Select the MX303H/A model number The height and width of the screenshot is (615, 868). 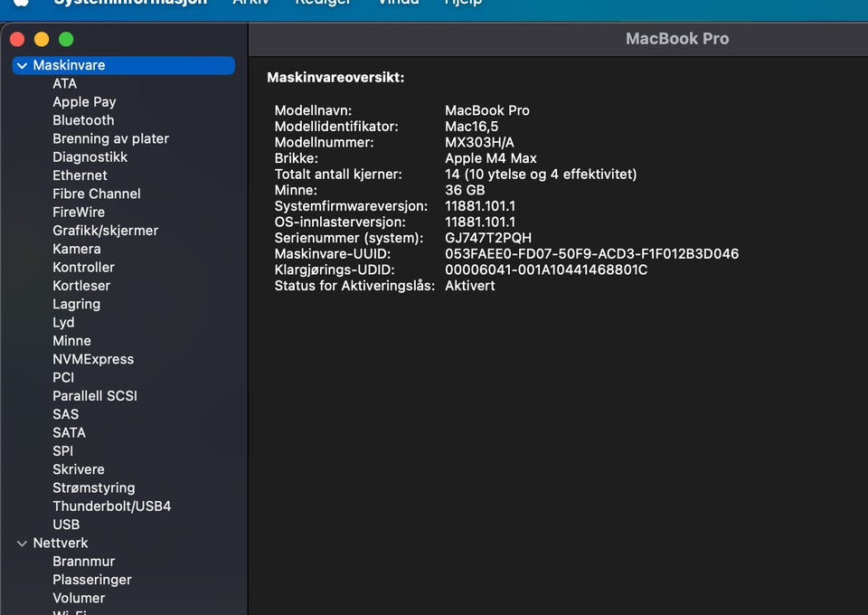click(x=479, y=143)
